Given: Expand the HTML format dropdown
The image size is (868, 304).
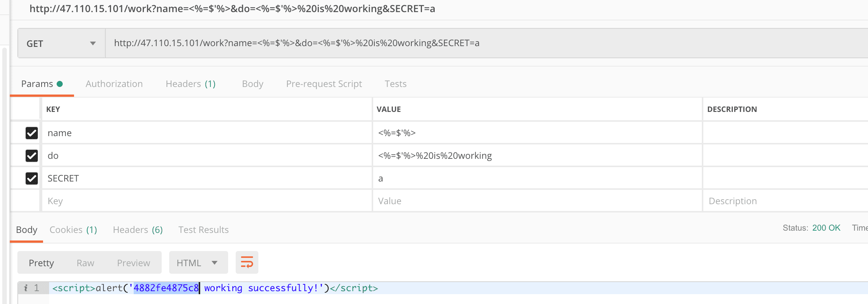Looking at the screenshot, I should coord(198,263).
